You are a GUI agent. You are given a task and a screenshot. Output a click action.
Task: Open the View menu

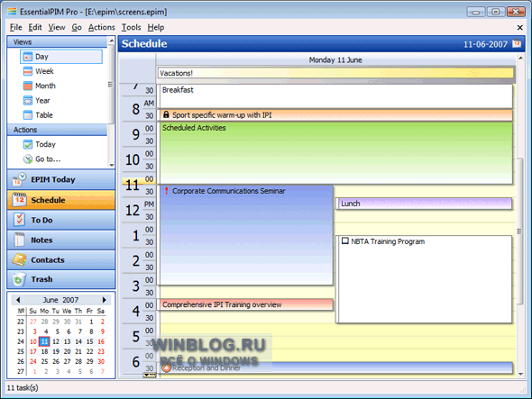coord(57,27)
